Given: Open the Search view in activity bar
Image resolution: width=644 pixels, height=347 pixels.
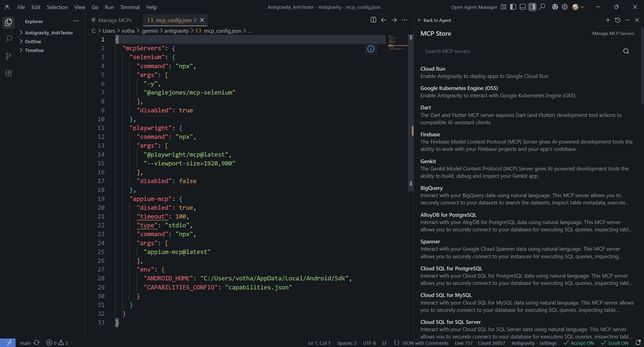Looking at the screenshot, I should 9,39.
